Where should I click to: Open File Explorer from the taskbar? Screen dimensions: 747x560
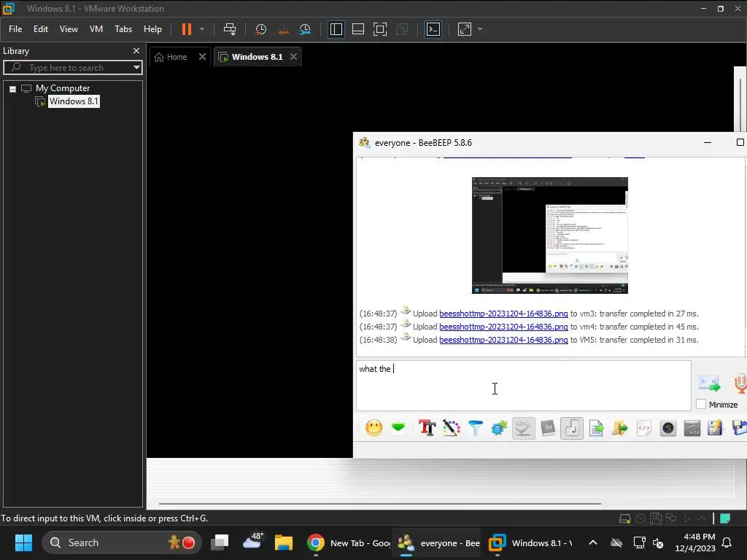[x=284, y=542]
